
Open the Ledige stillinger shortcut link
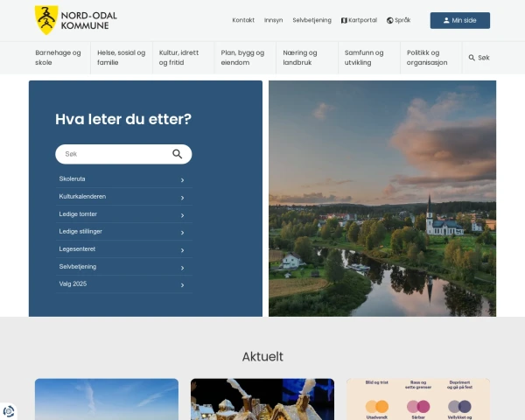124,231
